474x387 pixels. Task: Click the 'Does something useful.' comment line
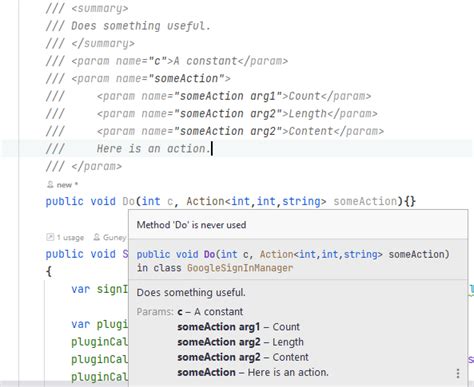tap(128, 26)
